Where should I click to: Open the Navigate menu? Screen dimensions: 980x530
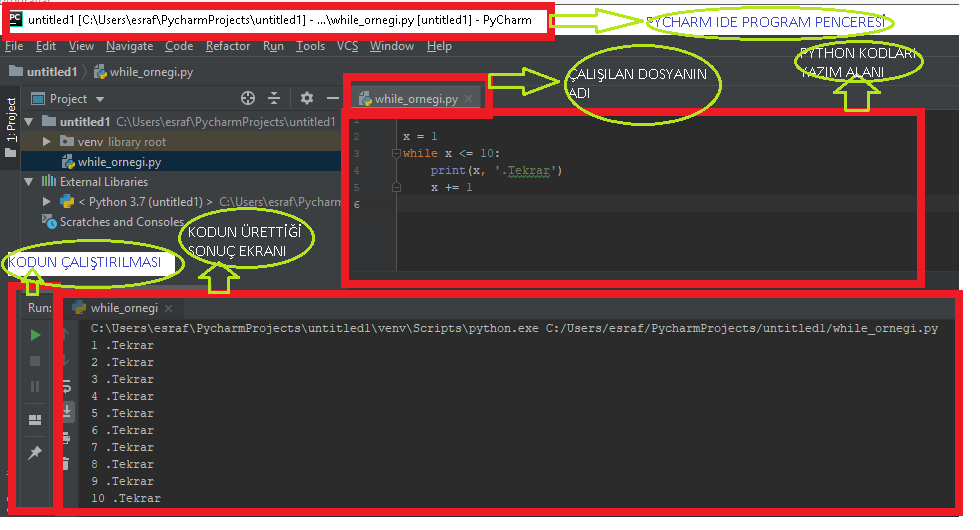pyautogui.click(x=129, y=46)
